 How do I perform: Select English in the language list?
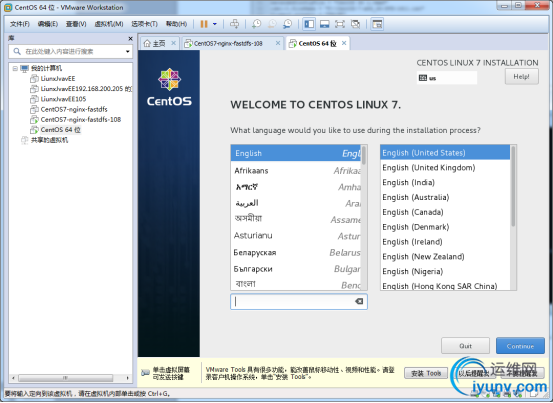(296, 153)
